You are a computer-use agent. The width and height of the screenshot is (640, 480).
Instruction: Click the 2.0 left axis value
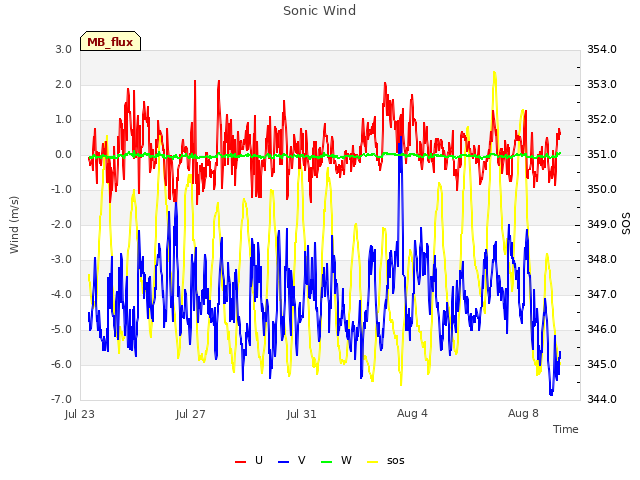[x=64, y=84]
